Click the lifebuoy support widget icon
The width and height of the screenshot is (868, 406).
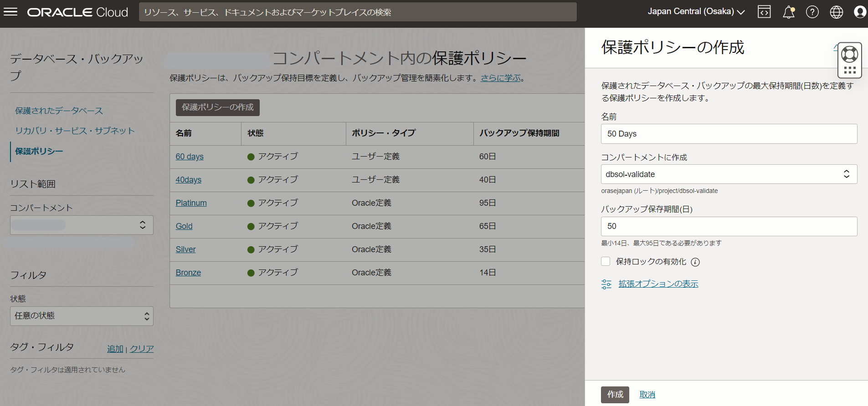pos(849,55)
